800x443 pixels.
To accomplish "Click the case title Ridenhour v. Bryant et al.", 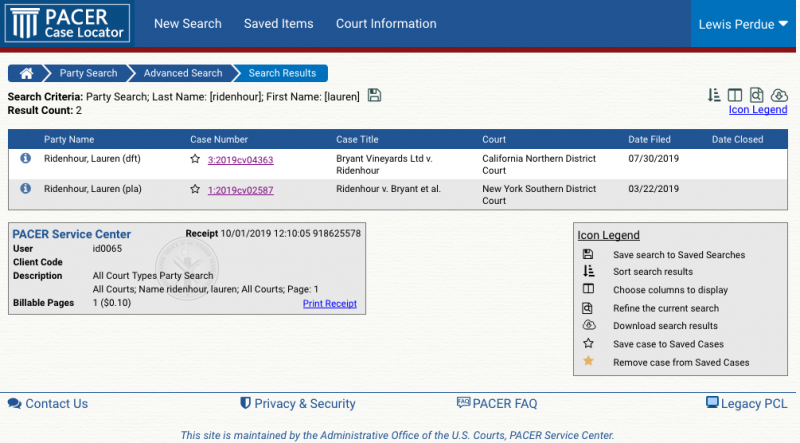I will coord(388,188).
